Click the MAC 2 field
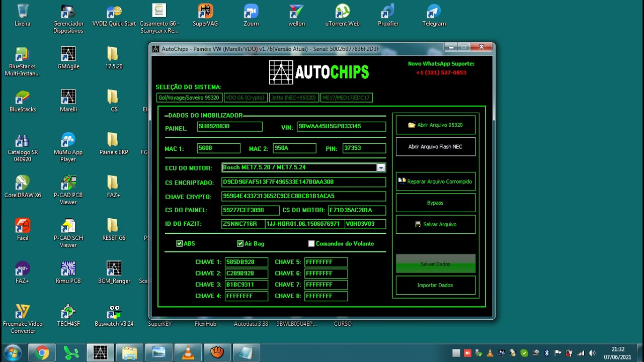This screenshot has height=362, width=644. tap(294, 148)
